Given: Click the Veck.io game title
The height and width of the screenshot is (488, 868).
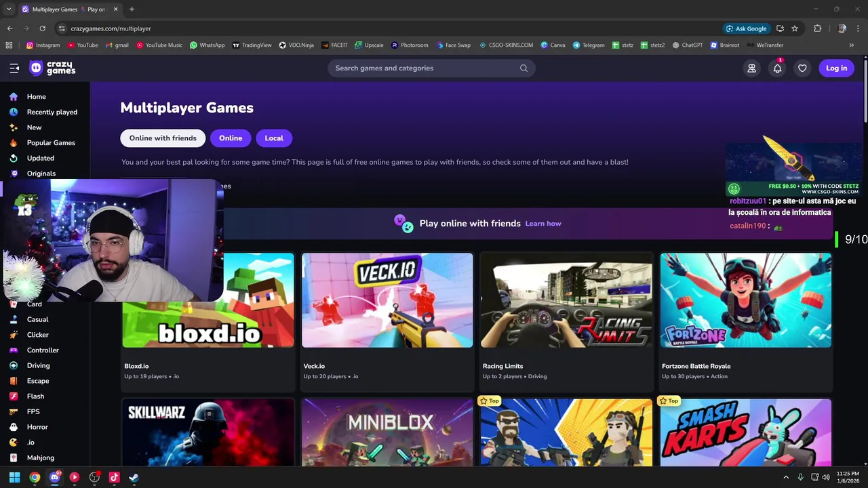Looking at the screenshot, I should 314,366.
